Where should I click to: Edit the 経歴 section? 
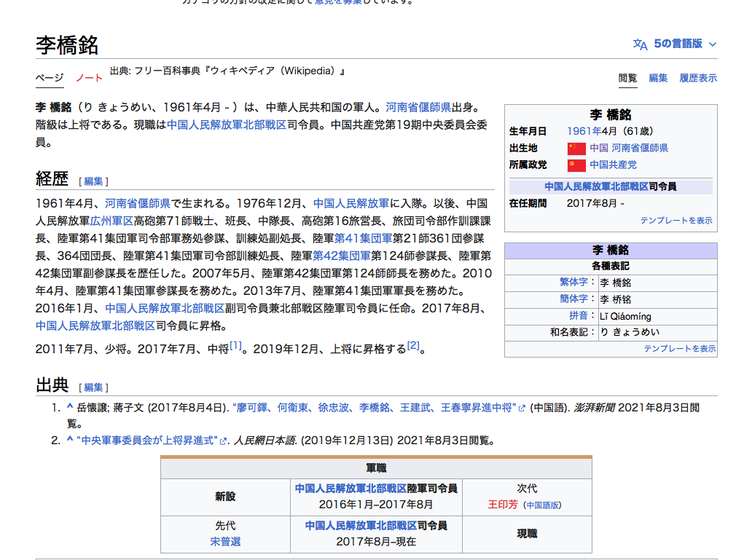click(x=93, y=181)
